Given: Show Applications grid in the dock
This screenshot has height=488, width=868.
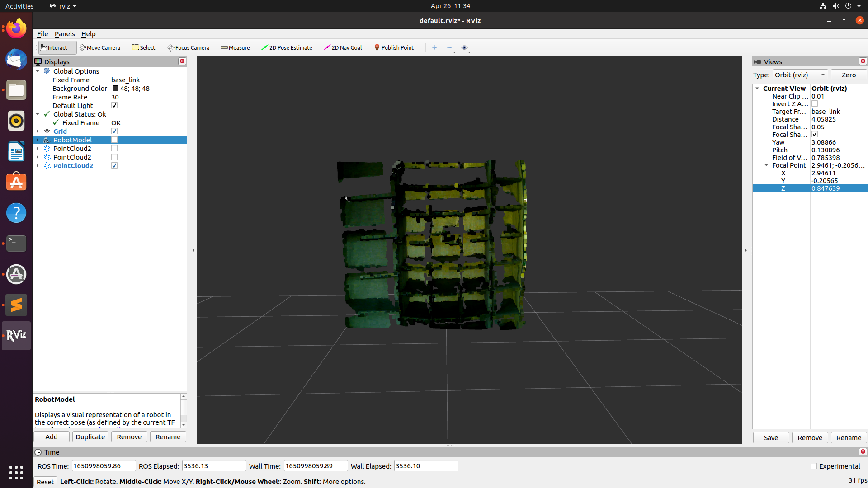Looking at the screenshot, I should point(16,473).
